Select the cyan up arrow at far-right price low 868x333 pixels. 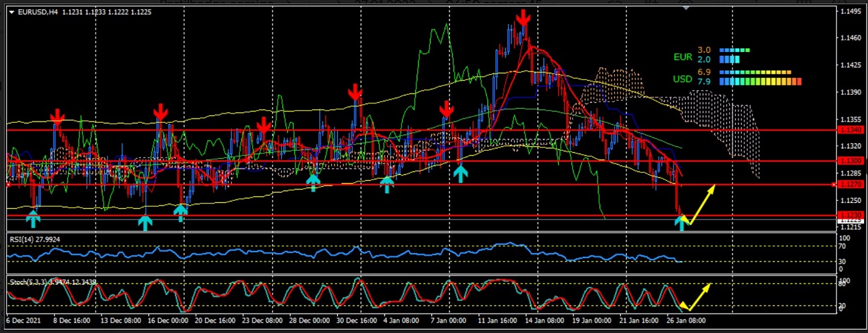tap(681, 224)
